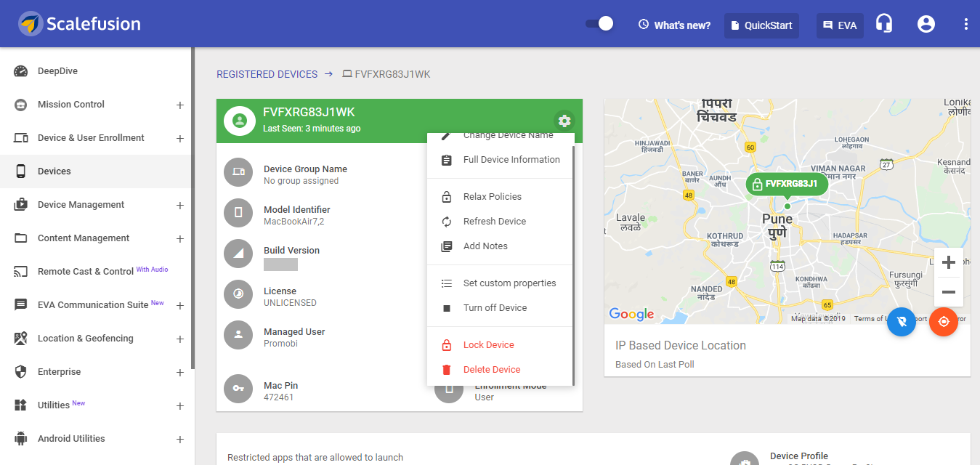Open What's new
This screenshot has width=980, height=465.
pos(674,25)
